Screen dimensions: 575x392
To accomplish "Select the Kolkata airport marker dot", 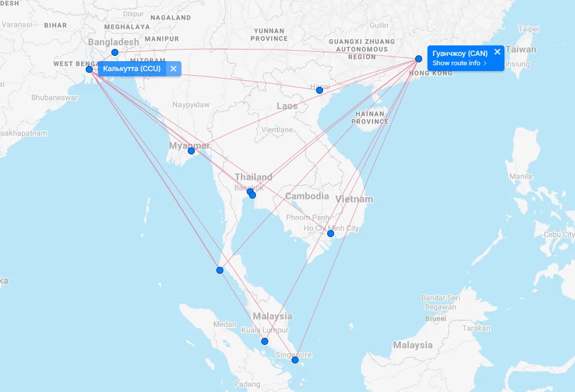I will point(89,69).
